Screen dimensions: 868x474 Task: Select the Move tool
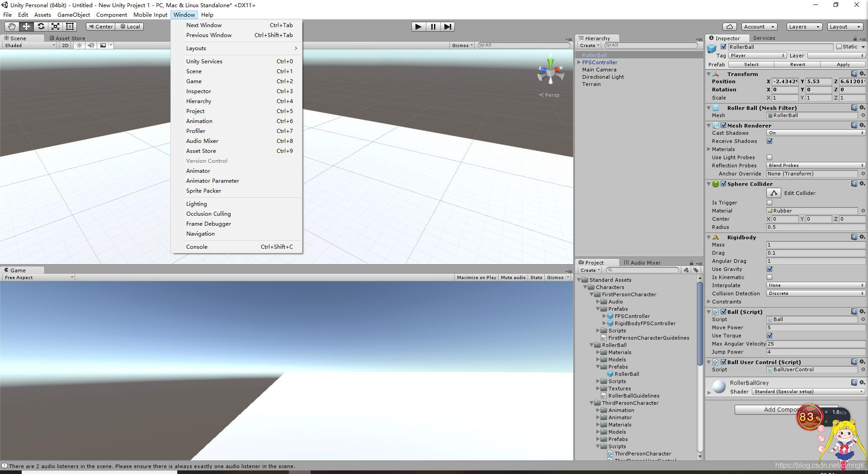(26, 27)
